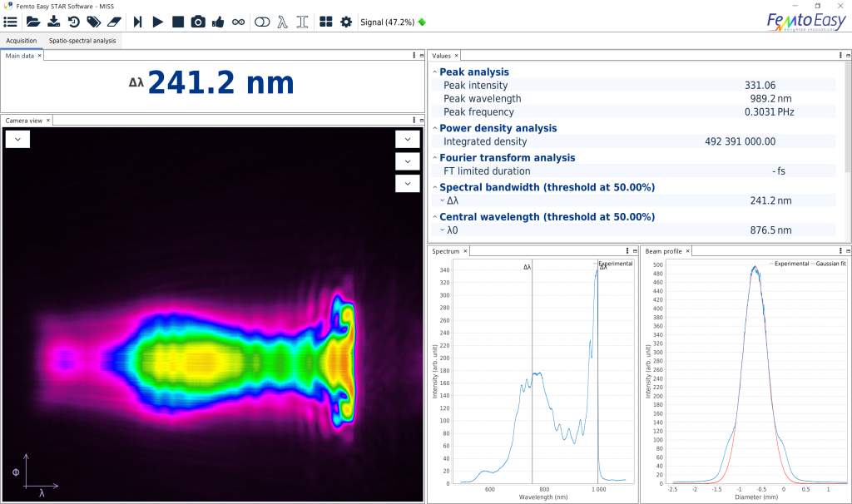Viewport: 852px width, 504px height.
Task: Click the download/save data icon
Action: (x=53, y=22)
